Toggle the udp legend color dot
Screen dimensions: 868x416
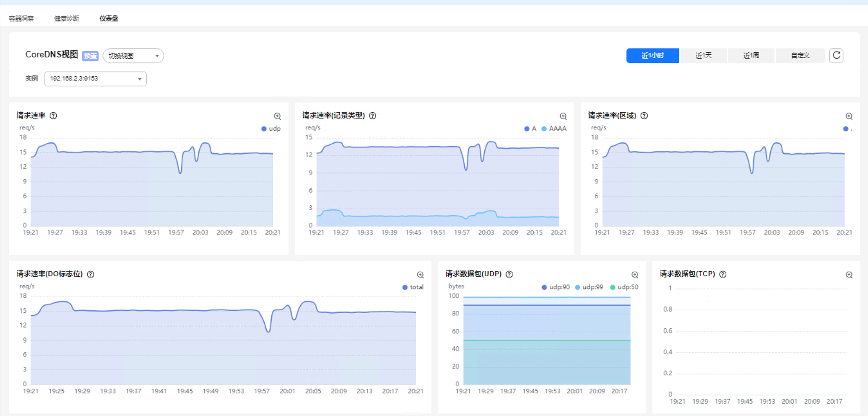tap(264, 128)
